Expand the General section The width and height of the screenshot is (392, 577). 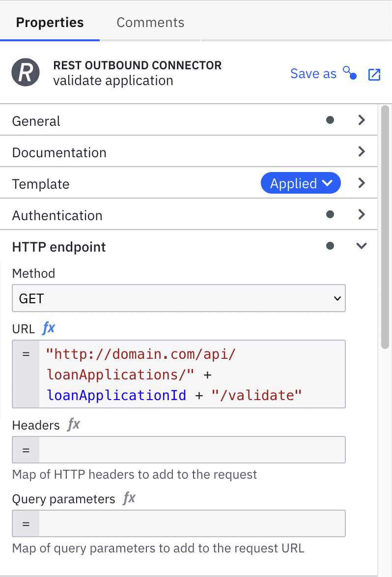pos(189,120)
